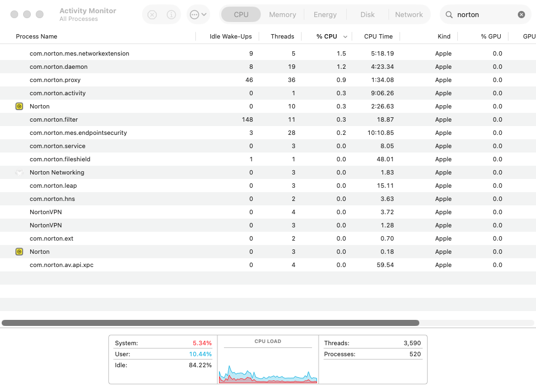The height and width of the screenshot is (392, 536).
Task: Click the horizontal scrollbar thumb
Action: coord(211,323)
